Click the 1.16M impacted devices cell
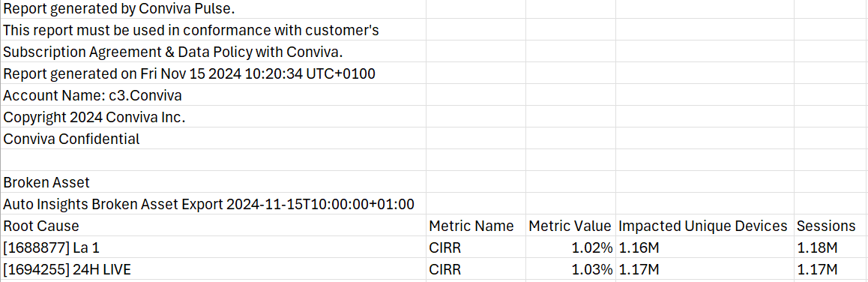The width and height of the screenshot is (868, 282). pos(705,247)
